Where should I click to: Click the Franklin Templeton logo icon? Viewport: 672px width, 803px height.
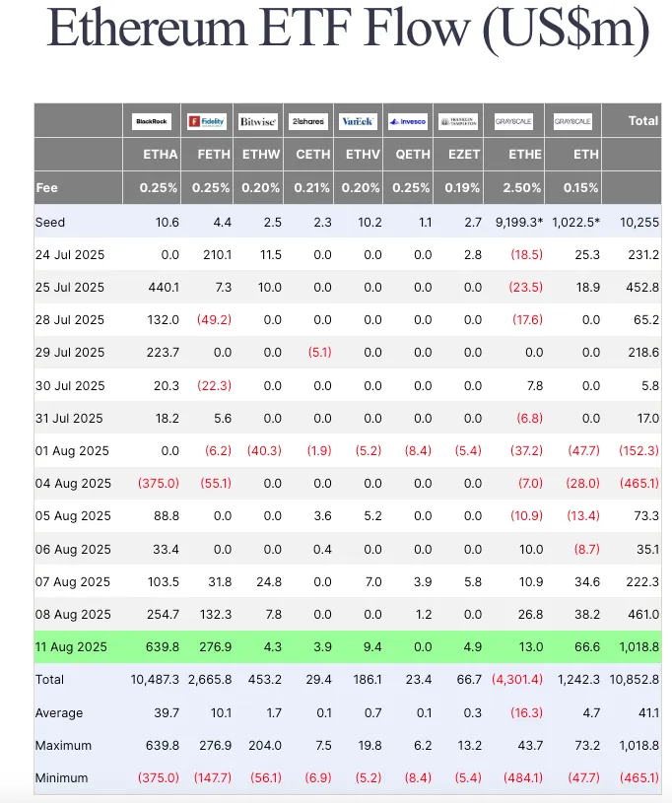coord(457,122)
